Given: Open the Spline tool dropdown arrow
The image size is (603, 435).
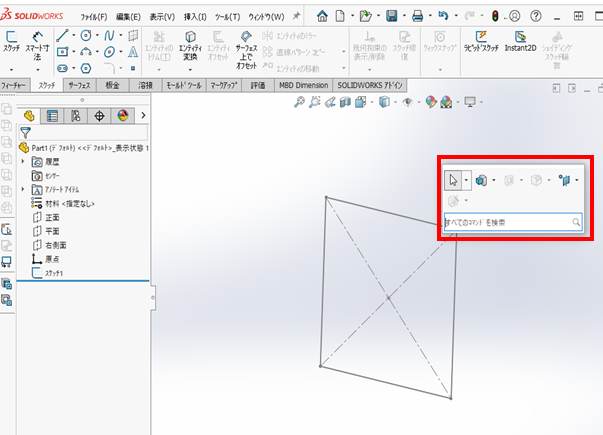Looking at the screenshot, I should (121, 35).
